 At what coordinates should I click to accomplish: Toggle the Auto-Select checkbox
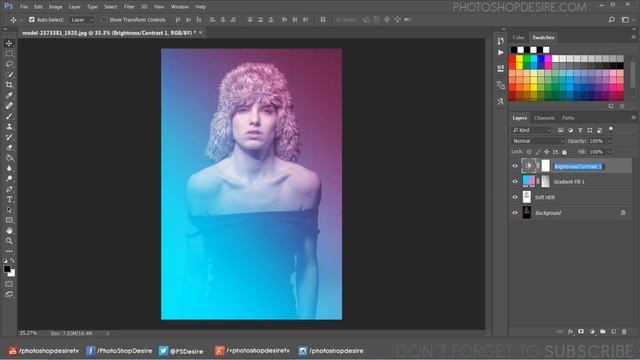[32, 20]
